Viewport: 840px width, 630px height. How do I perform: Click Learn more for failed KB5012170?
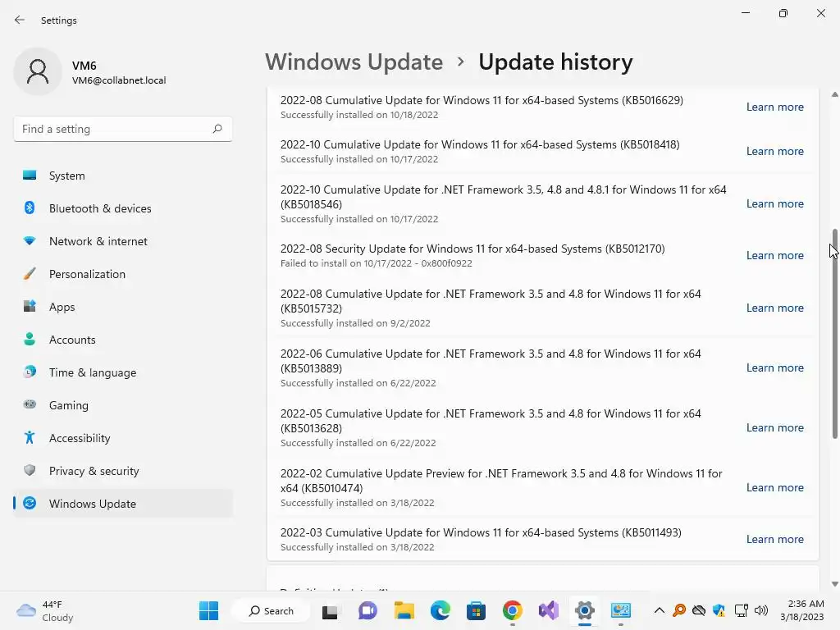click(774, 255)
